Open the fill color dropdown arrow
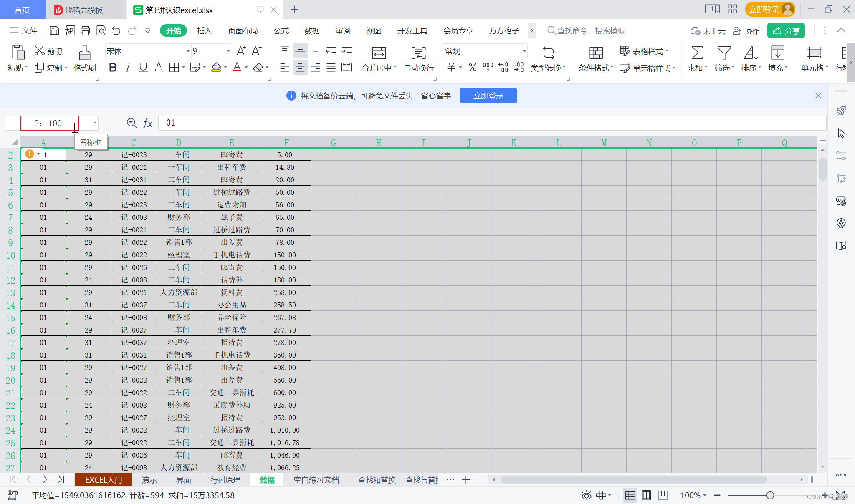Viewport: 855px width, 504px height. pos(225,67)
